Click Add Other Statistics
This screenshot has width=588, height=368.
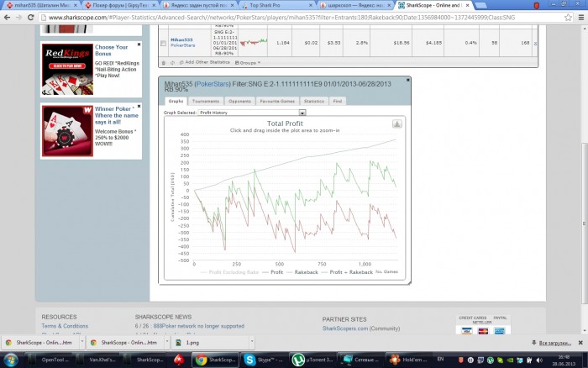(204, 62)
